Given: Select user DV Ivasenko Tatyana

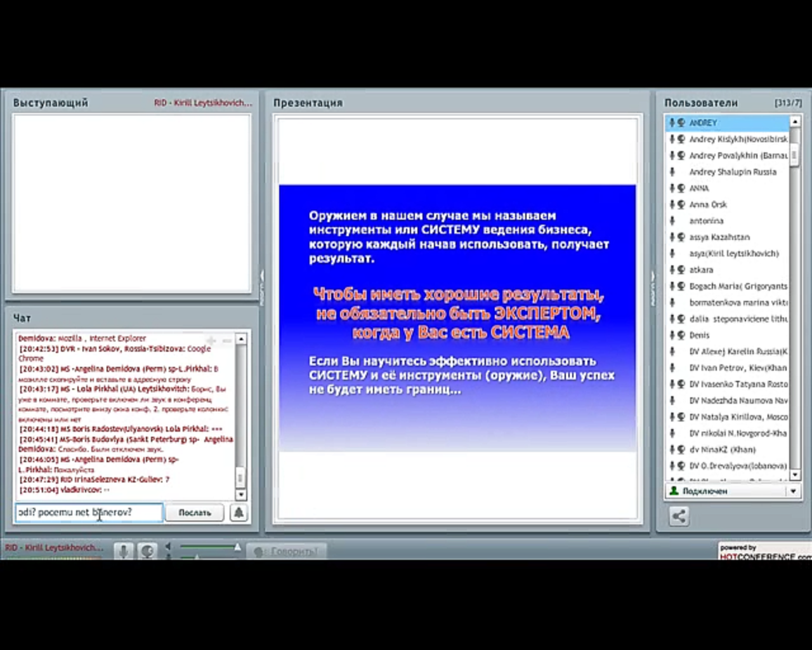Looking at the screenshot, I should point(727,384).
